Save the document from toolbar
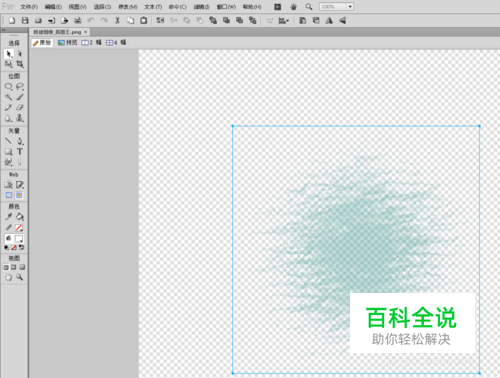500x378 pixels. 25,21
